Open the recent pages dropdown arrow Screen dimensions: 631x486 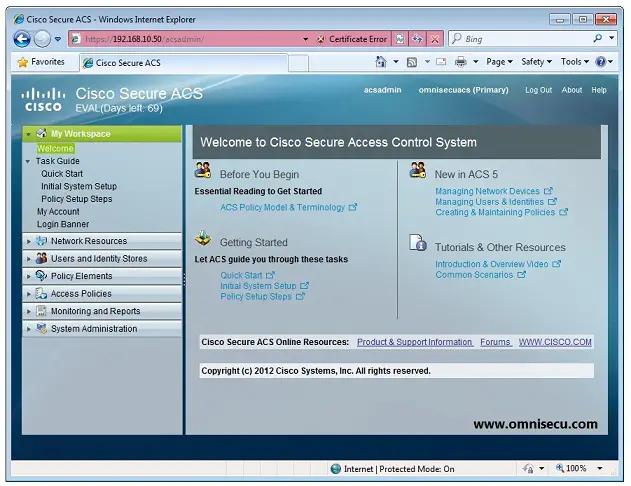pyautogui.click(x=58, y=39)
